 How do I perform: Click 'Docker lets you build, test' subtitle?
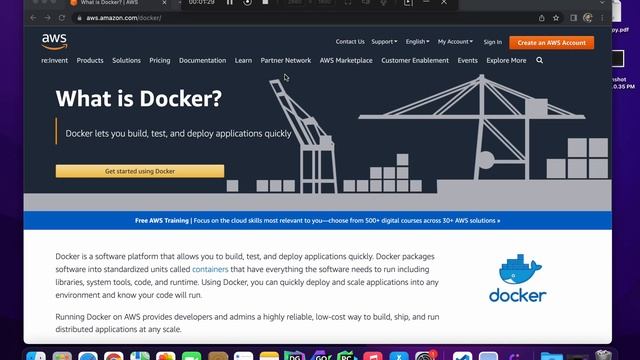click(178, 133)
